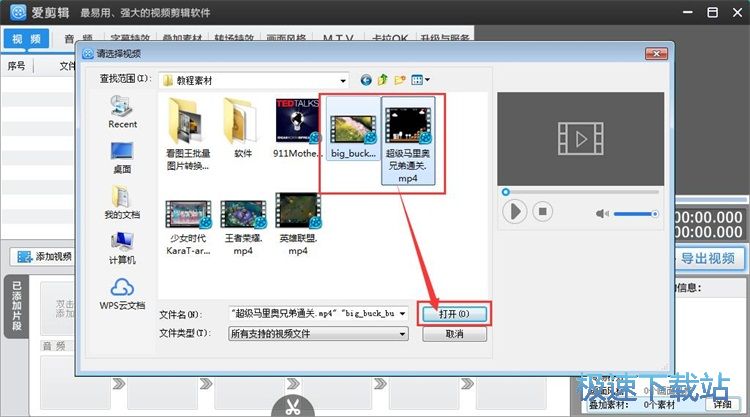
Task: Stop the preview playback
Action: click(x=542, y=211)
